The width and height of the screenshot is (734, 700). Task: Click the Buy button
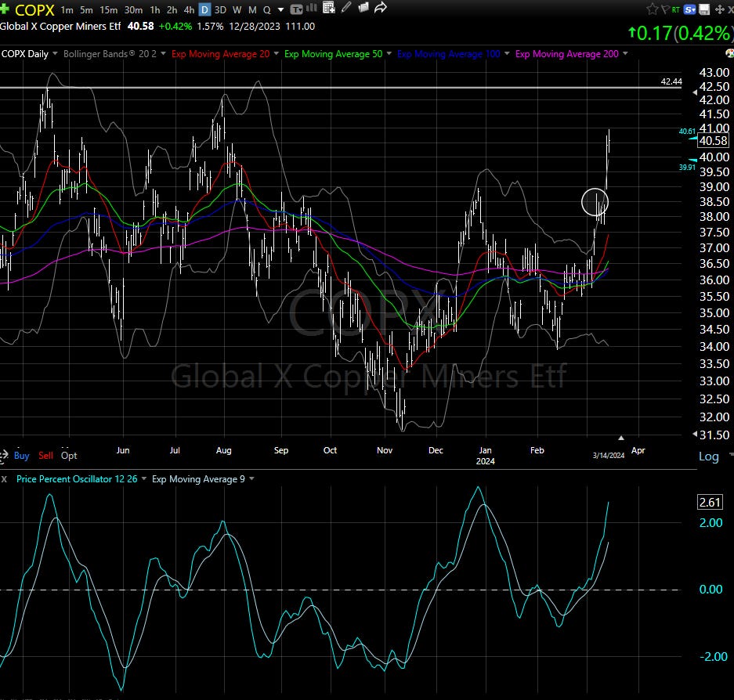[x=21, y=455]
